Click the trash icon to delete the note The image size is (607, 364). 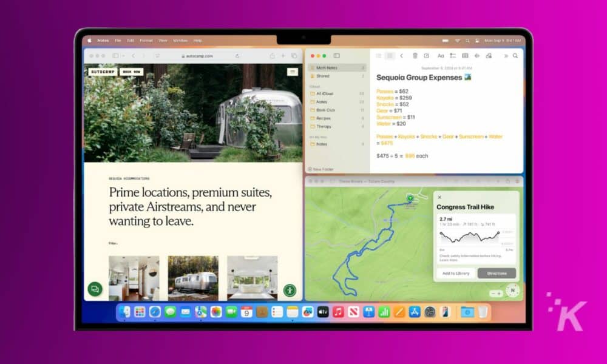coord(415,55)
